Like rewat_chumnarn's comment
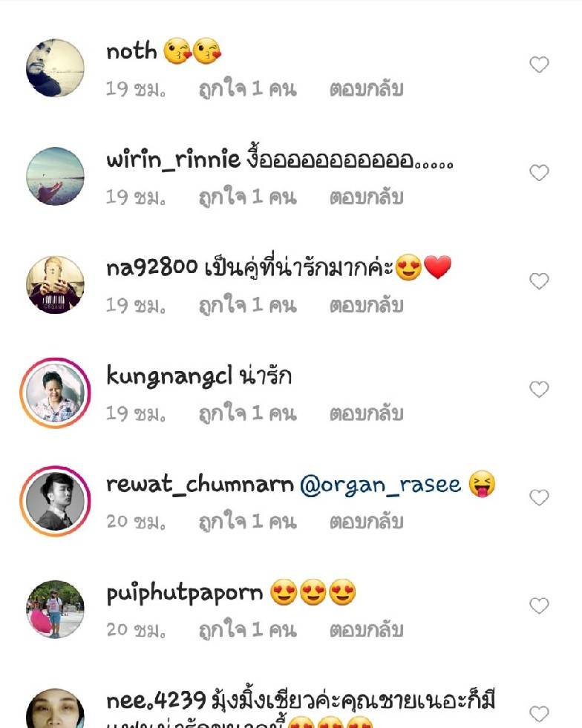Screen dimensions: 582x728 [x=539, y=497]
